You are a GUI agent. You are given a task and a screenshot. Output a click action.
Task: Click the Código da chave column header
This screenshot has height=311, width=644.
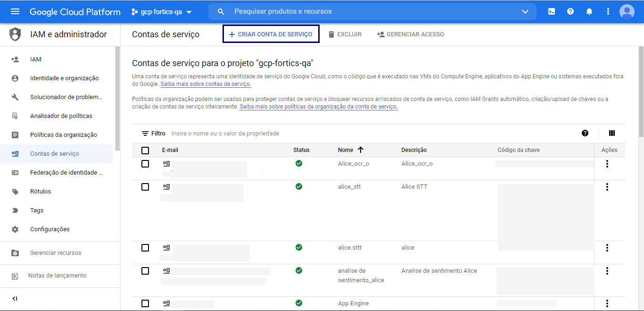pos(519,150)
